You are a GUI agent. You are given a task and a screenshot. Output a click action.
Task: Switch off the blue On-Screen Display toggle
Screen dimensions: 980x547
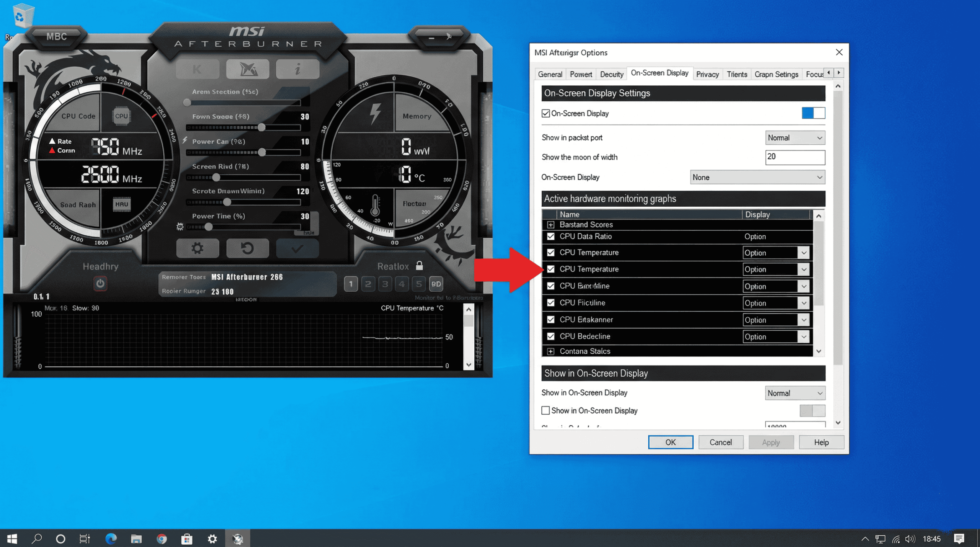[x=813, y=113]
